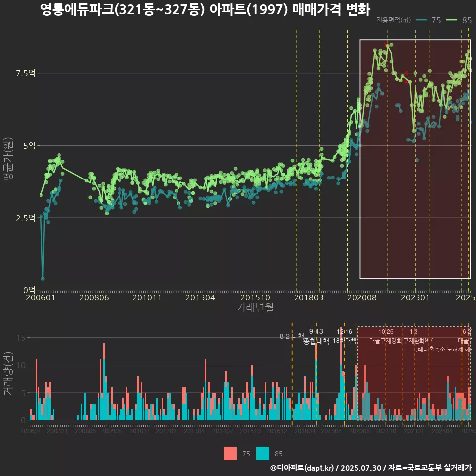Select the '1·3' policy marker label
The height and width of the screenshot is (476, 476).
[x=414, y=332]
